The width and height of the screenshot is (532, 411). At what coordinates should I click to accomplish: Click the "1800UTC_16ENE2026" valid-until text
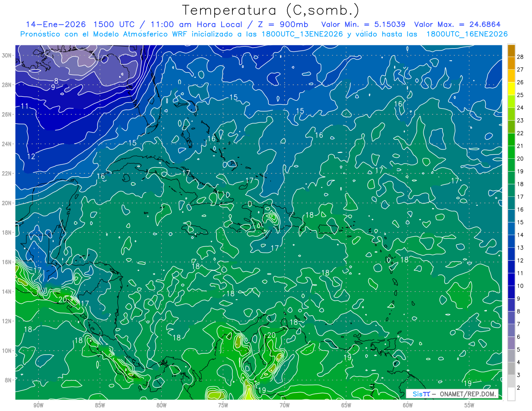tap(467, 34)
